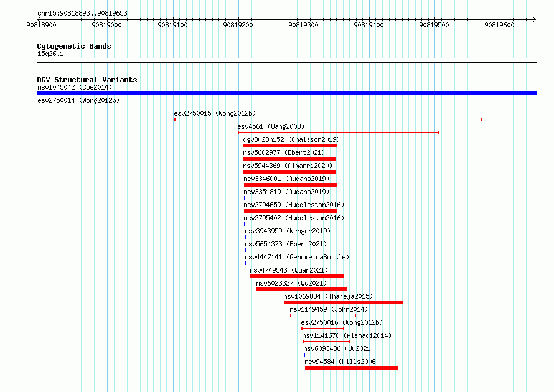Click small blue marker under nsv6093436
Screen dimensions: 554x392
[x=304, y=355]
